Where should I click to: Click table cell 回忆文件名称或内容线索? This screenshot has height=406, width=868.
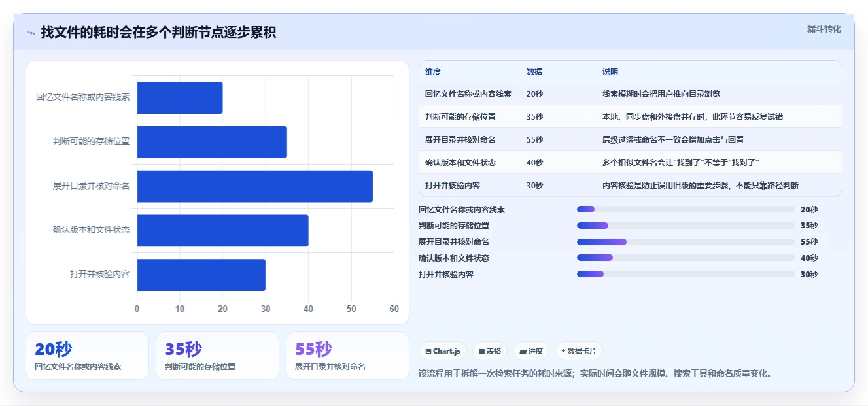(468, 94)
